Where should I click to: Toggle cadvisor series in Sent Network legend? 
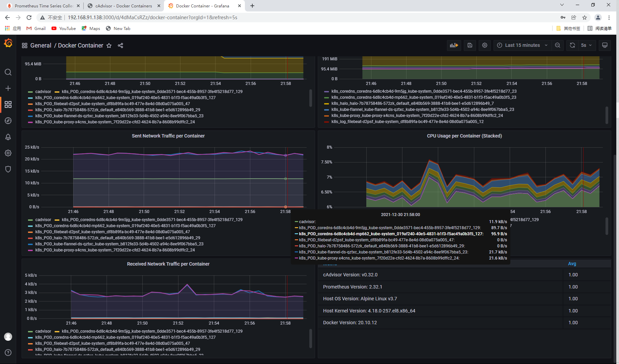pyautogui.click(x=43, y=220)
